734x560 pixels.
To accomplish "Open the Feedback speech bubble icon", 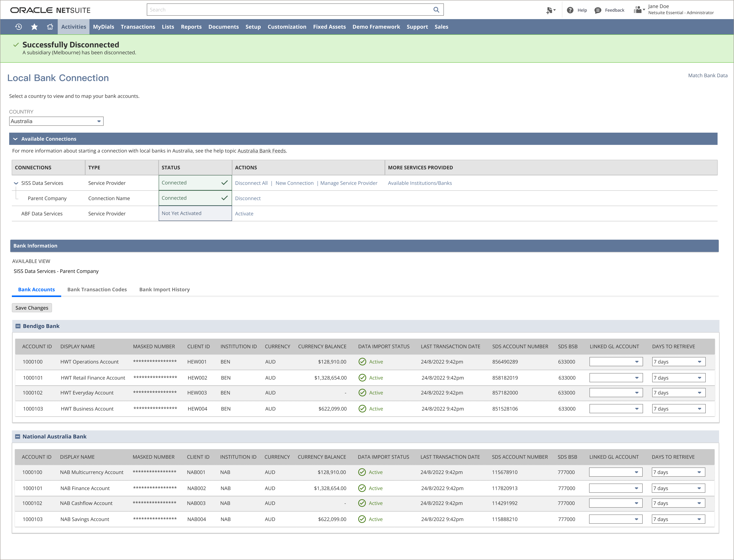I will pos(598,10).
